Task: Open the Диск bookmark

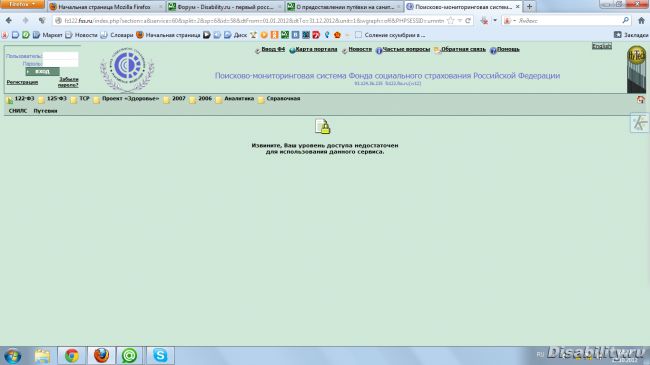Action: click(x=235, y=35)
